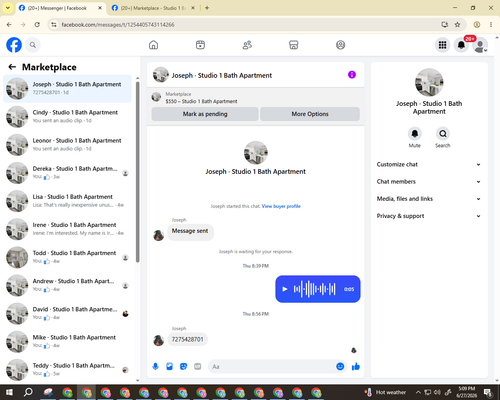Screen dimensions: 500x400
Task: Open the Andrew conversation in the list
Action: pyautogui.click(x=67, y=285)
